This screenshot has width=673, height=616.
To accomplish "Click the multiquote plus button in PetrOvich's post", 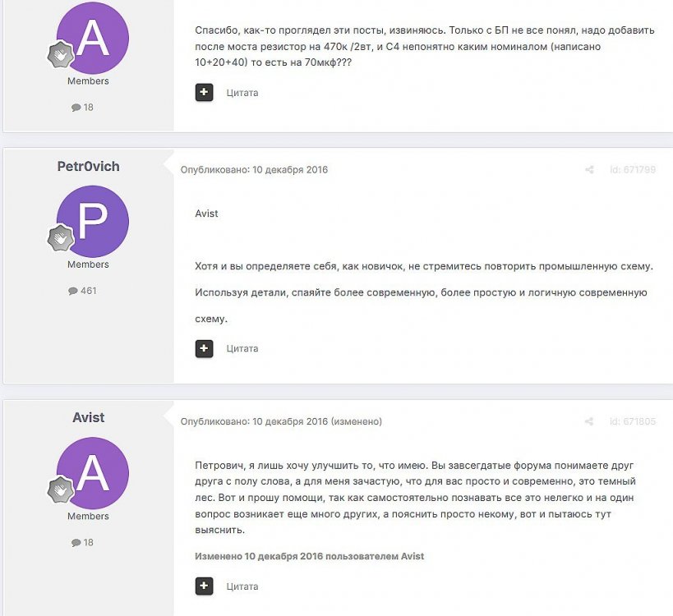I will [x=204, y=348].
